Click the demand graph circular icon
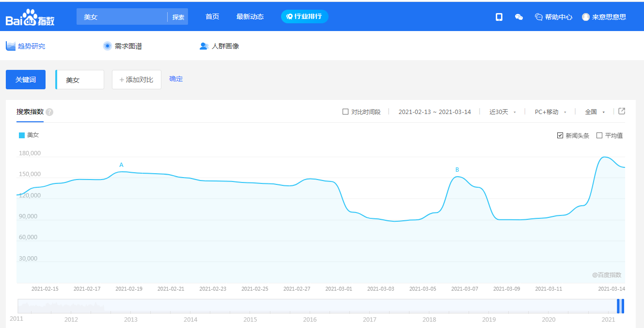The image size is (644, 328). point(108,46)
